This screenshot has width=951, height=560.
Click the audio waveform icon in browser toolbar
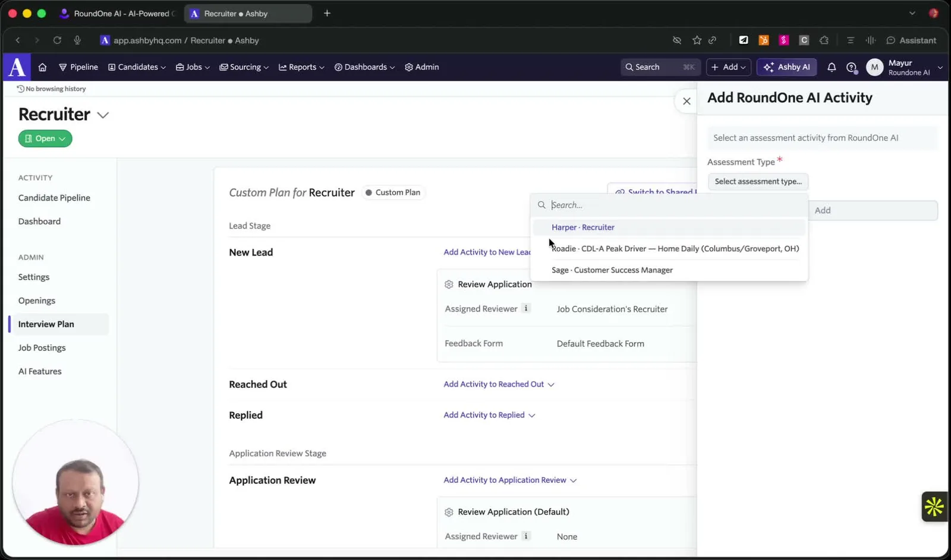click(871, 40)
